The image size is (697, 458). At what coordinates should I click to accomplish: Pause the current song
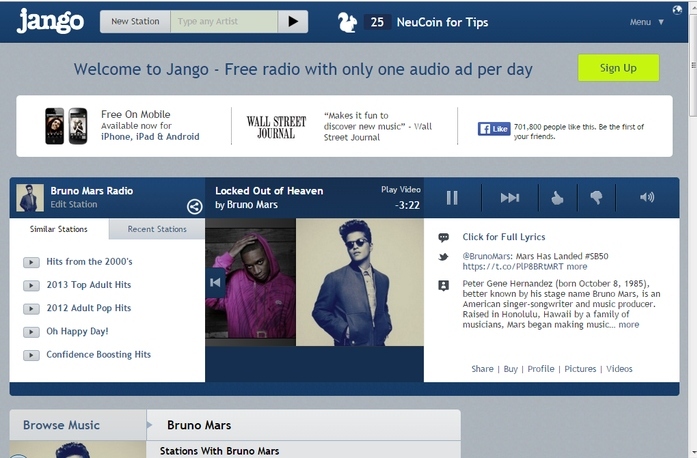coord(452,197)
